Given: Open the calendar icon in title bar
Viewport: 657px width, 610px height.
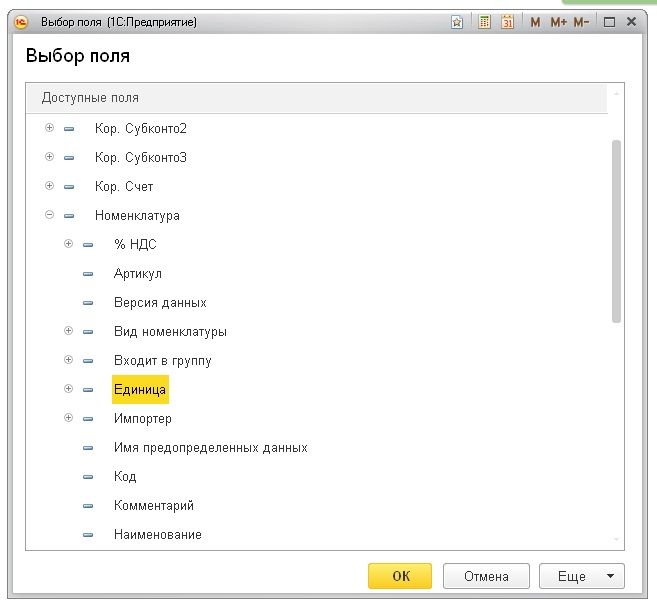Looking at the screenshot, I should click(507, 22).
